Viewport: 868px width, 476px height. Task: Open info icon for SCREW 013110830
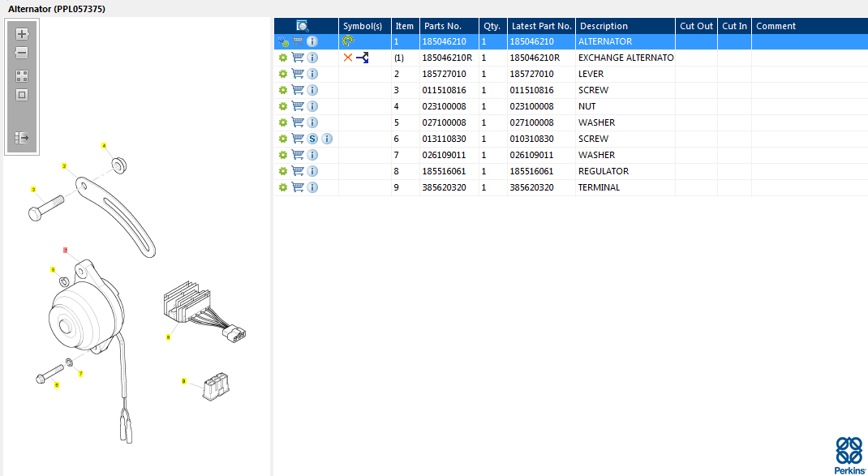[x=327, y=139]
